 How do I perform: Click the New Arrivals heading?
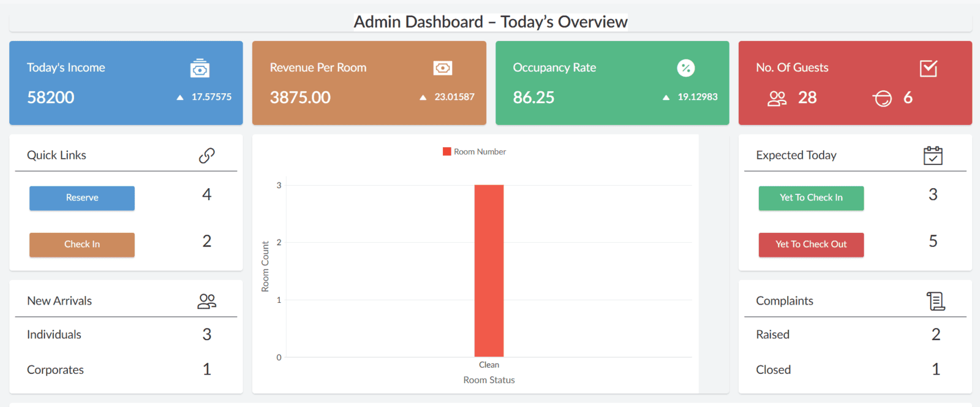tap(59, 301)
